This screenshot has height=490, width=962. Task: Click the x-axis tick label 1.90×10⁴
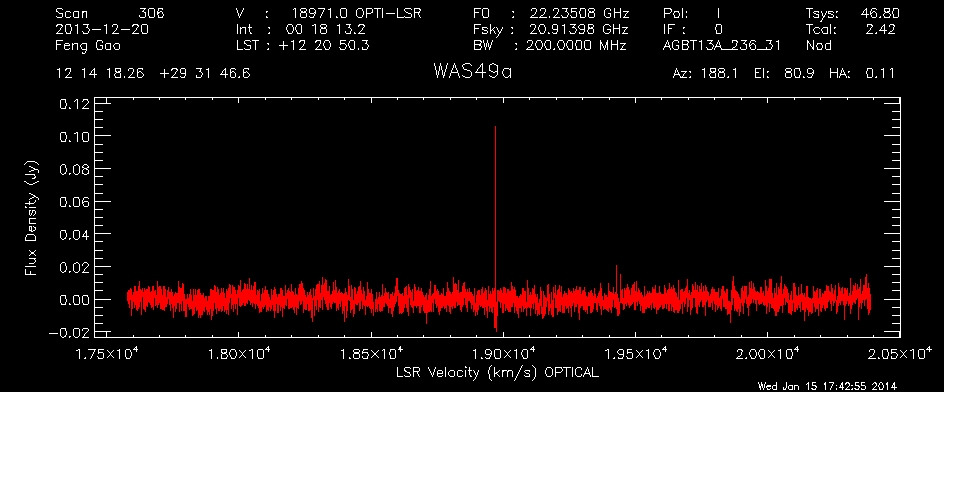pyautogui.click(x=503, y=354)
